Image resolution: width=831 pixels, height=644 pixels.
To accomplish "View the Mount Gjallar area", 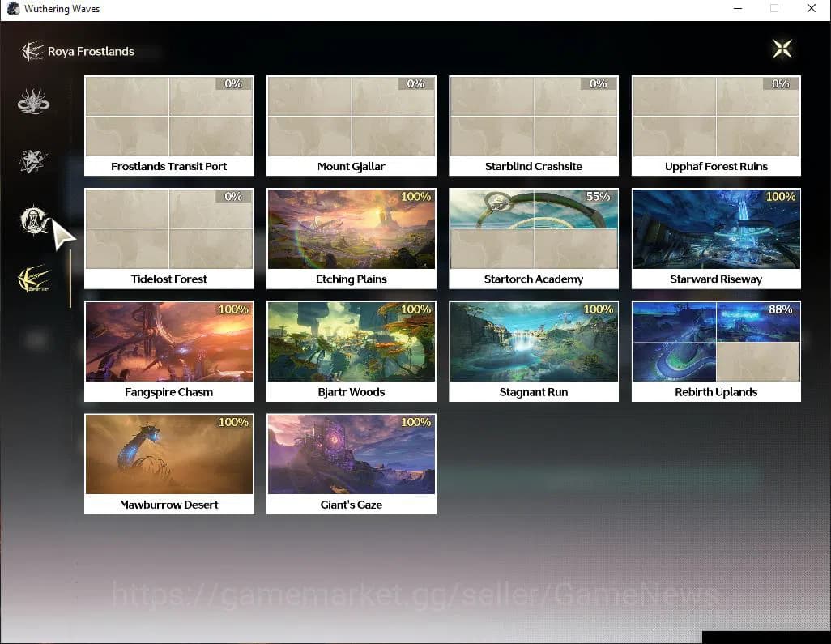I will (x=351, y=126).
